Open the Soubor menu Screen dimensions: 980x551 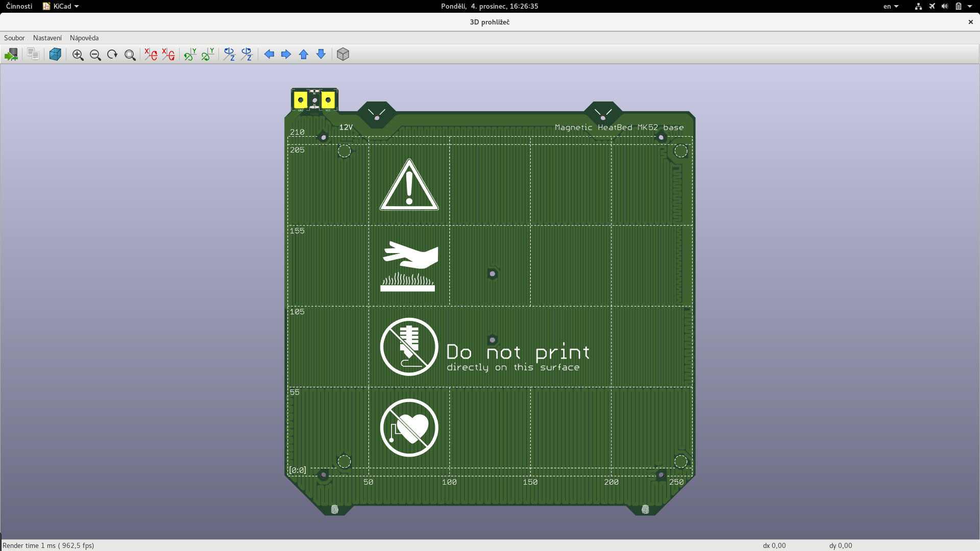[x=14, y=38]
